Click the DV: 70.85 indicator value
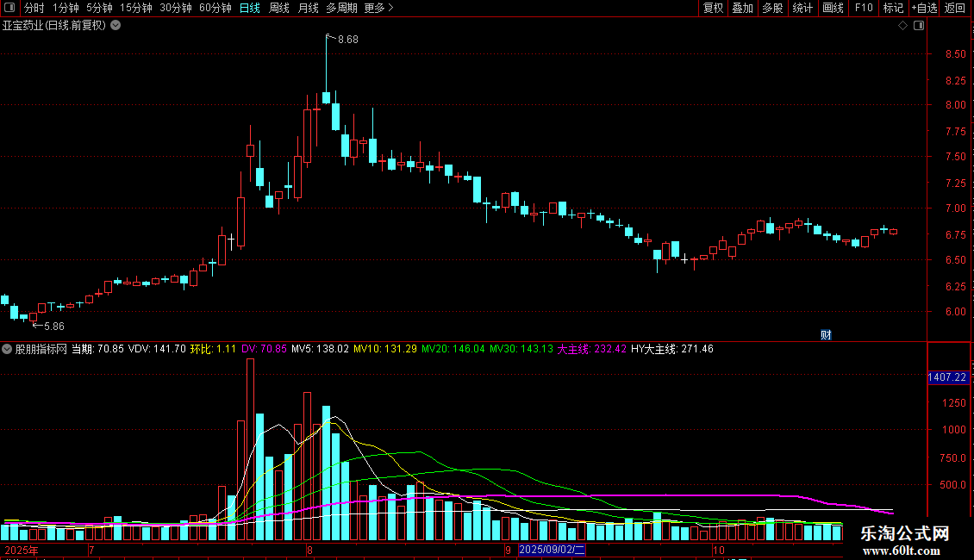This screenshot has width=974, height=560. coord(264,349)
